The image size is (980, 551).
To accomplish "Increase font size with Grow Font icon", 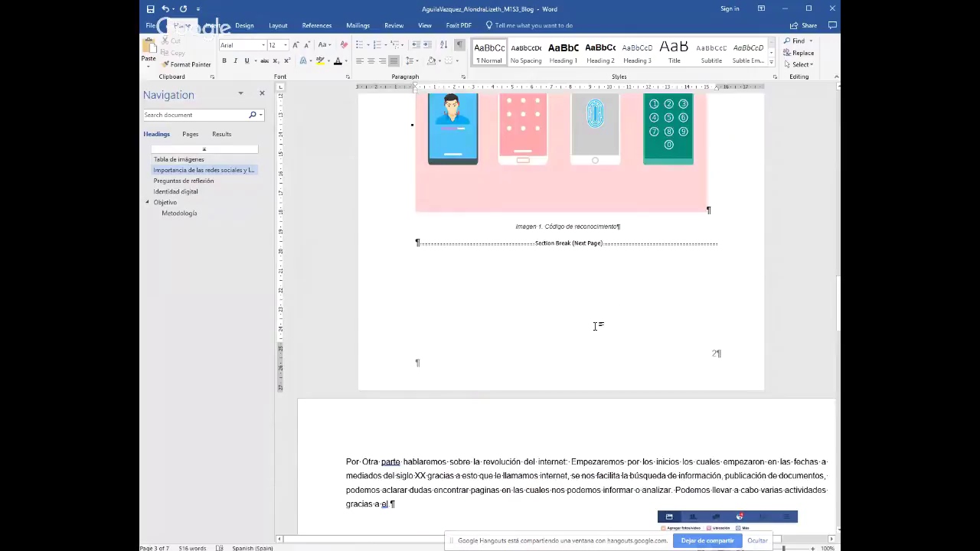I will click(296, 45).
